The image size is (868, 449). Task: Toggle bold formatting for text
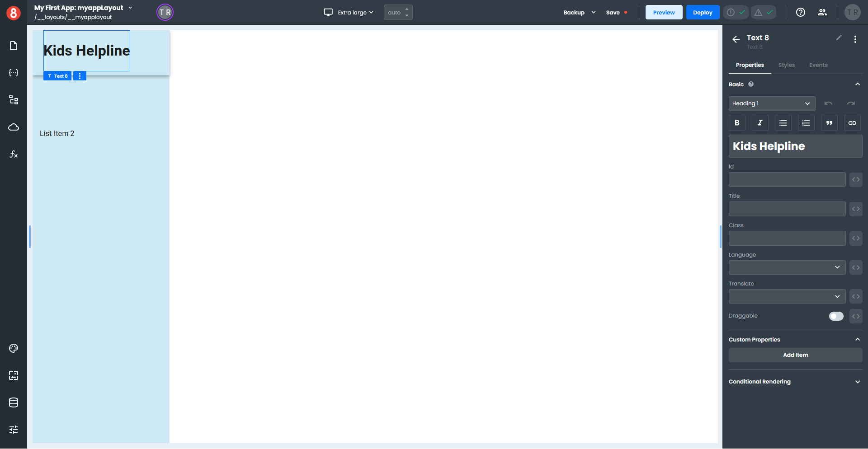pyautogui.click(x=737, y=123)
